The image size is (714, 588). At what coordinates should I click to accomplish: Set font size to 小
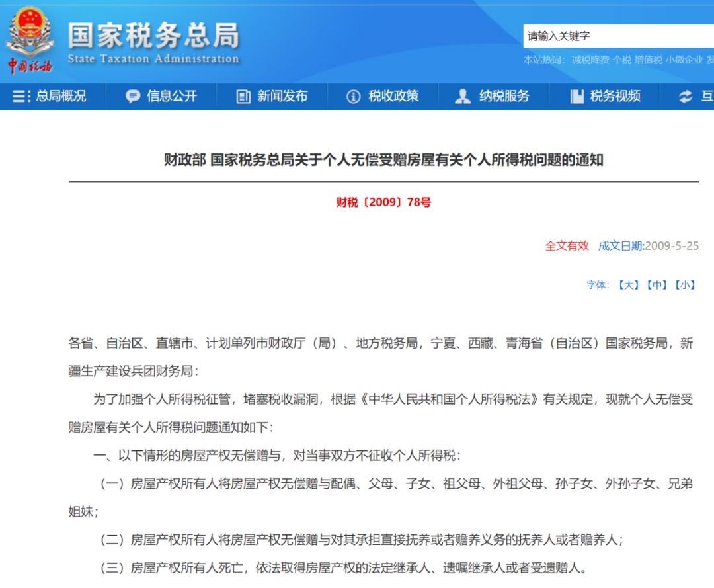tap(685, 285)
